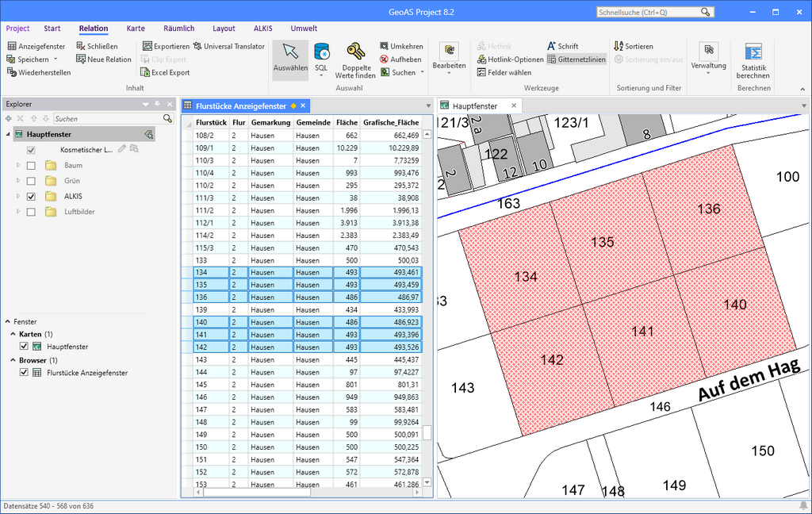Open the Umwelt ribbon tab
Screen dimensions: 812x514
click(304, 29)
